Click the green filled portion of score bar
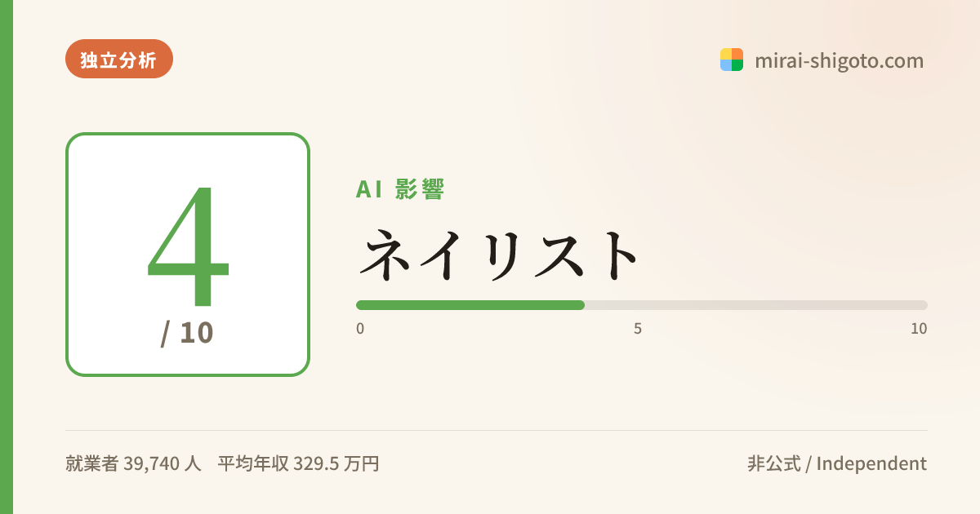 point(470,305)
